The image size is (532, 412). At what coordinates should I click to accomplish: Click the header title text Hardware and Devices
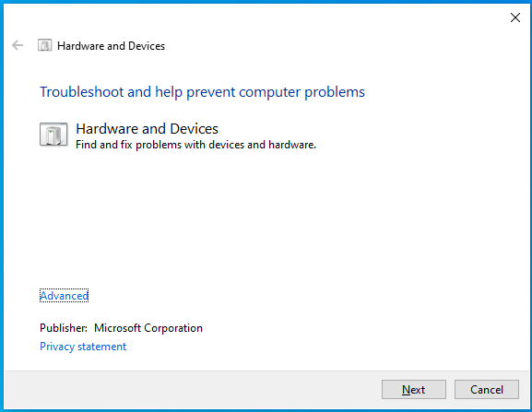[x=111, y=46]
